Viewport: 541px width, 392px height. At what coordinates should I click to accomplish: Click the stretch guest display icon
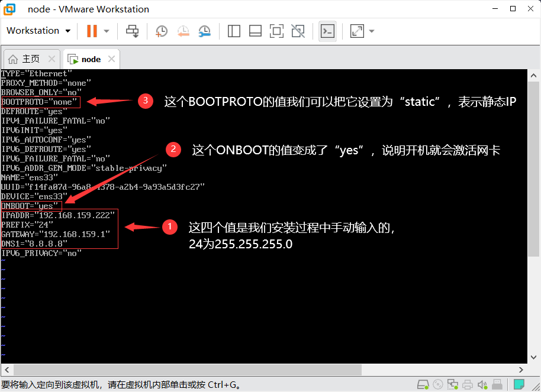point(357,31)
